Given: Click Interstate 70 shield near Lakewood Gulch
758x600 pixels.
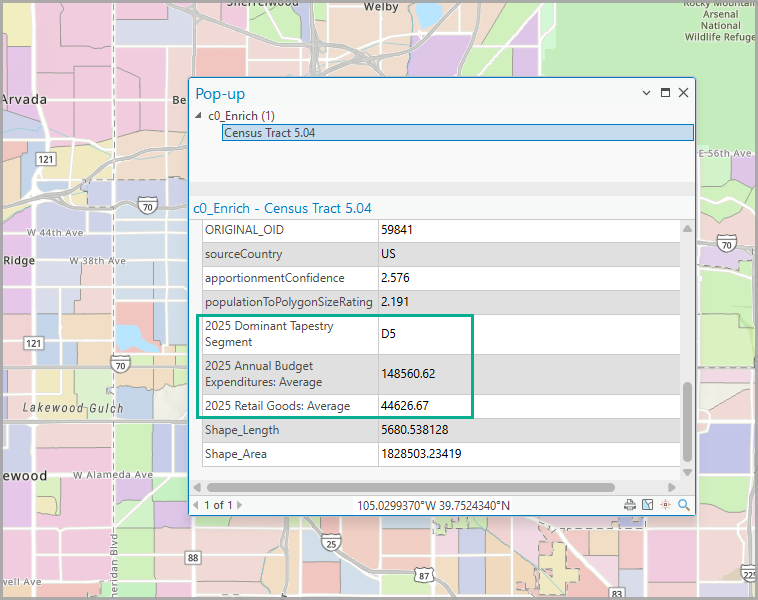Looking at the screenshot, I should 120,362.
